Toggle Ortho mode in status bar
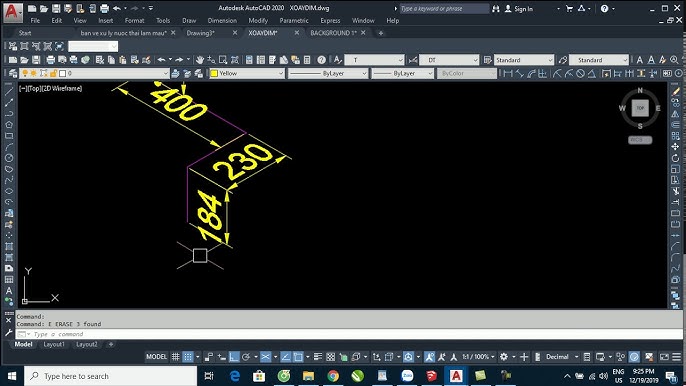The height and width of the screenshot is (386, 686). 234,357
